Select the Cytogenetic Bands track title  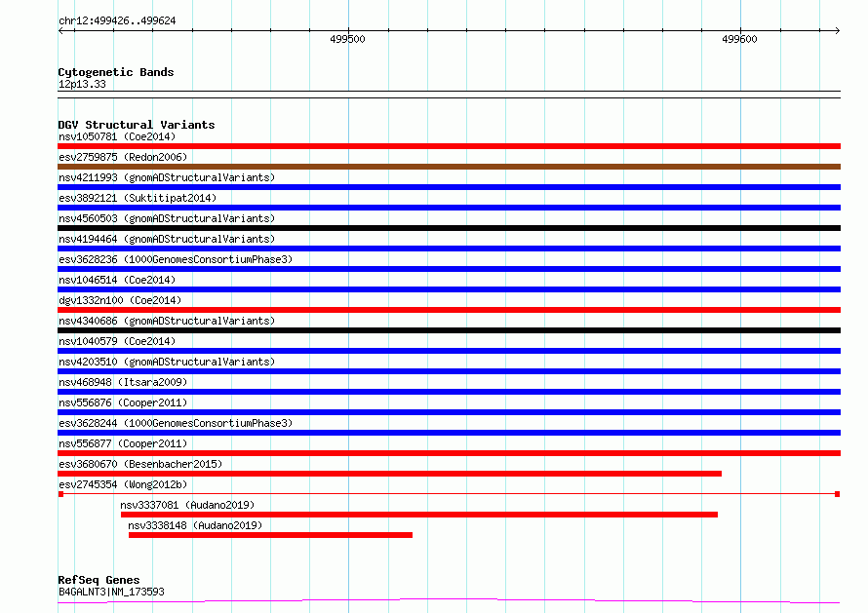click(x=116, y=72)
